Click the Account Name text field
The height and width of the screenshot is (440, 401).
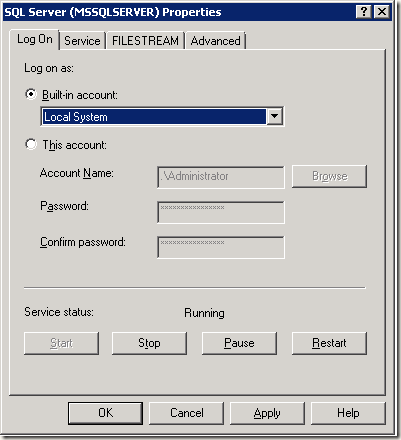tap(221, 177)
